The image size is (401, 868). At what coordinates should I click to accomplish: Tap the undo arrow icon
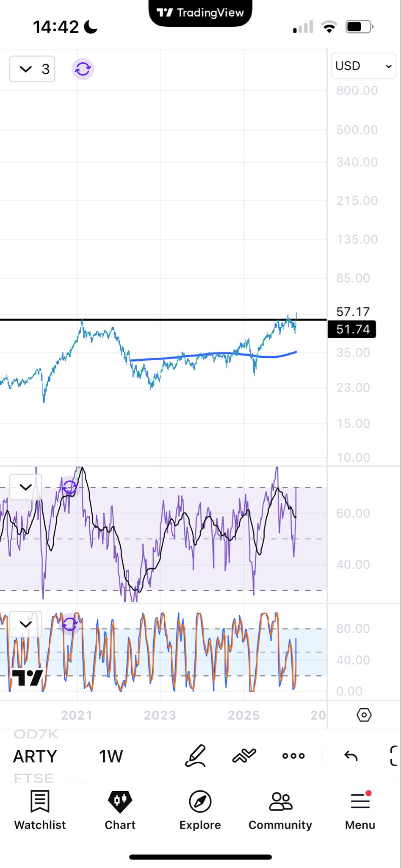click(351, 756)
